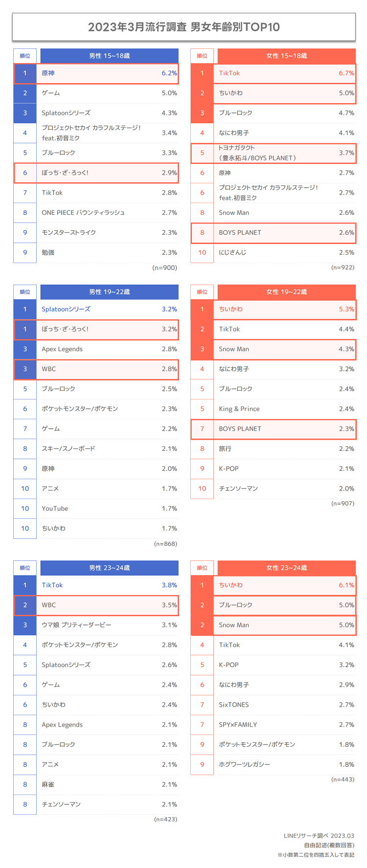Select the 男性 15~18歳 table header
The height and width of the screenshot is (868, 367).
coord(109,56)
